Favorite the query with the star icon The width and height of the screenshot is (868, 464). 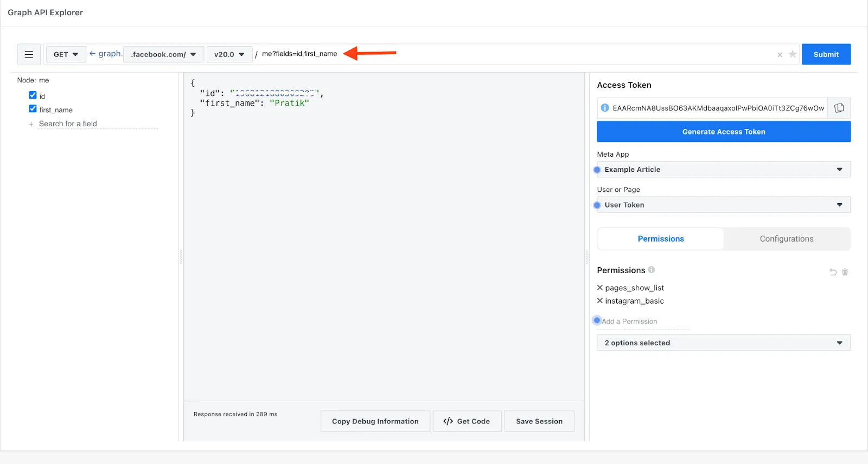793,54
